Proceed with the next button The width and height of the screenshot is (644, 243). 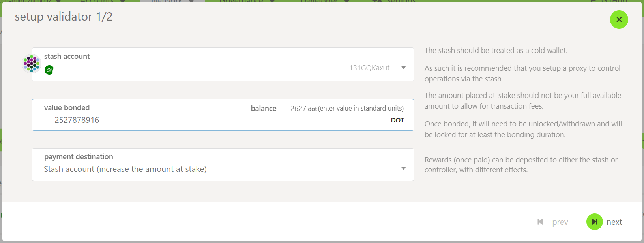point(615,222)
